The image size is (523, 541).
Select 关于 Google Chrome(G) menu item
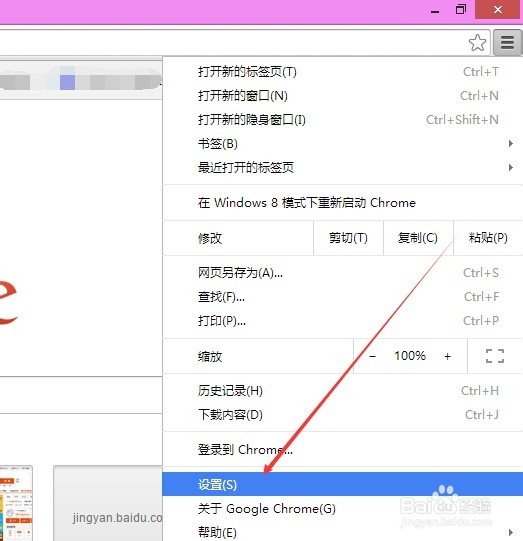(343, 509)
